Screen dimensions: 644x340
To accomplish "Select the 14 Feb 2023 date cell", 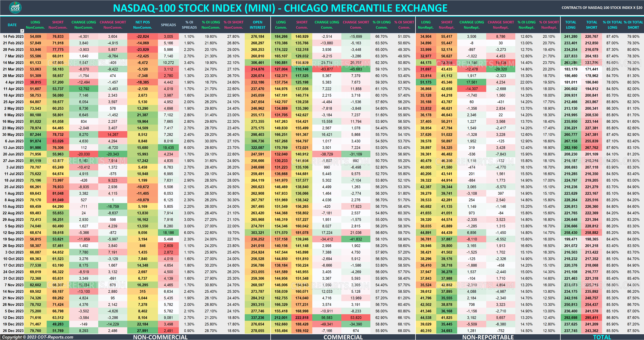I will coord(13,36).
